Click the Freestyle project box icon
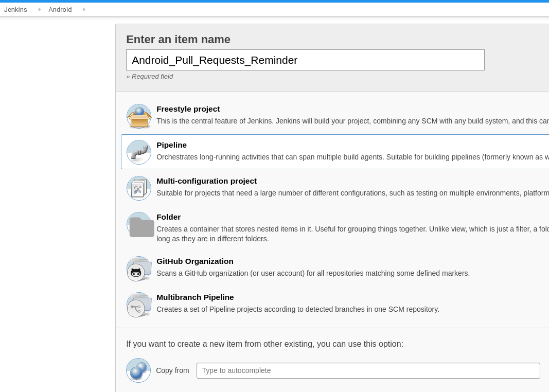549x392 pixels. (139, 116)
